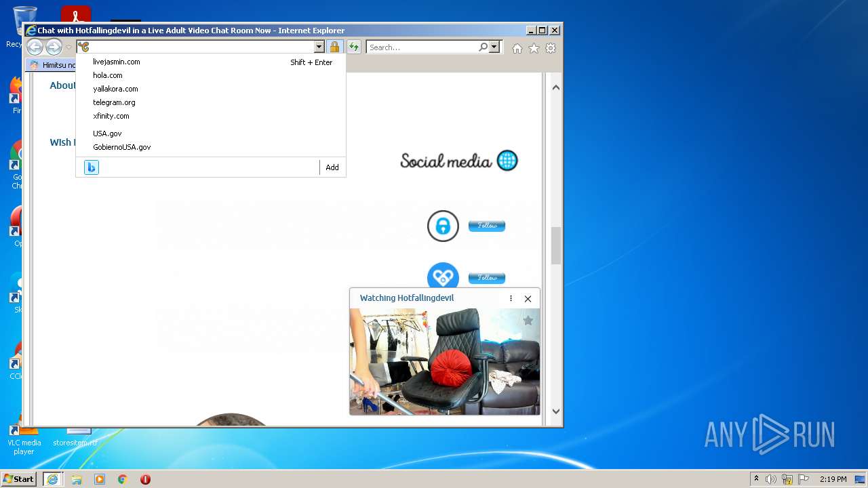Show hidden system tray icons
The height and width of the screenshot is (488, 868).
pos(756,479)
